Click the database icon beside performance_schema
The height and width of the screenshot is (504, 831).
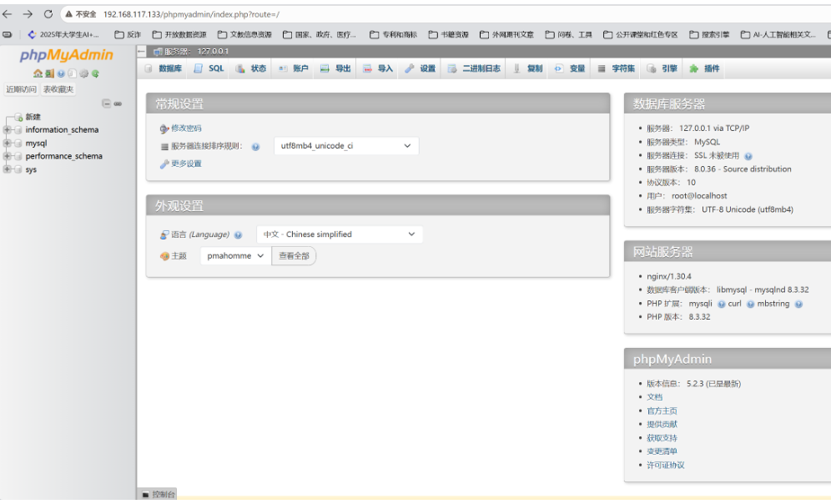pyautogui.click(x=18, y=156)
